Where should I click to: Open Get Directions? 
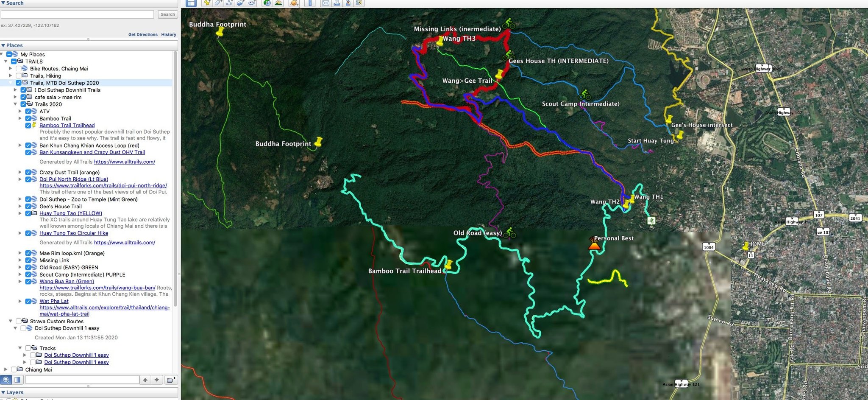click(x=143, y=35)
